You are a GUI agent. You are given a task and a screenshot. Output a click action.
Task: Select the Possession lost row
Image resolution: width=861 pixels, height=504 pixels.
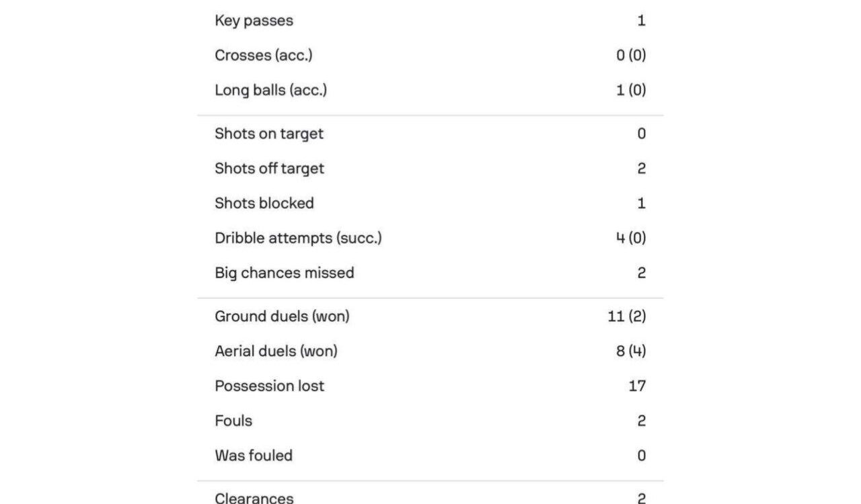pos(430,386)
